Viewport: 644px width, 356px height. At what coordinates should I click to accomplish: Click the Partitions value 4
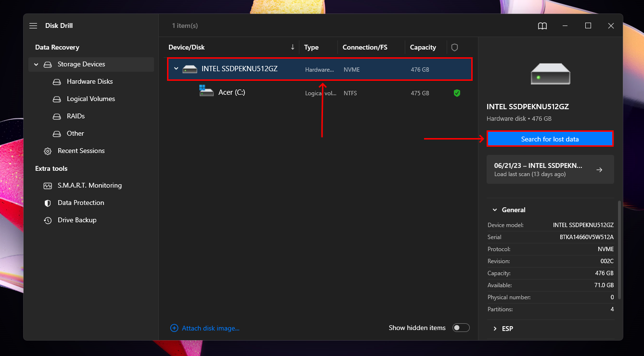click(x=612, y=309)
